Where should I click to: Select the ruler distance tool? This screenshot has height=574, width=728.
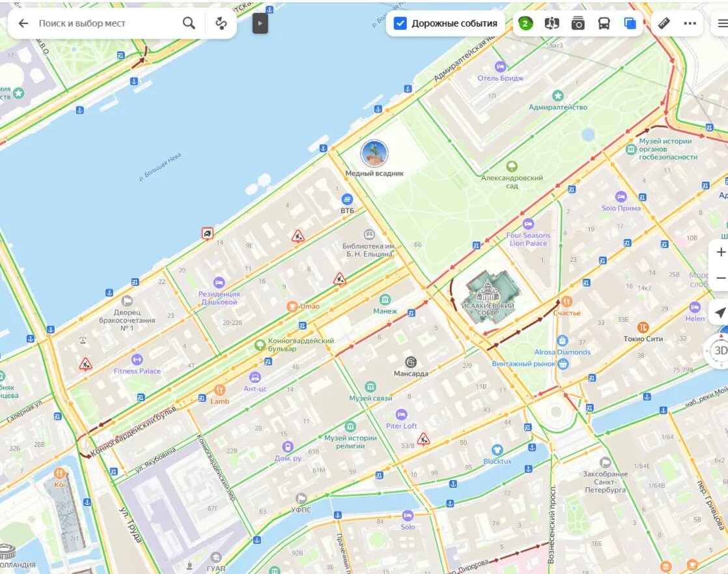pyautogui.click(x=664, y=23)
